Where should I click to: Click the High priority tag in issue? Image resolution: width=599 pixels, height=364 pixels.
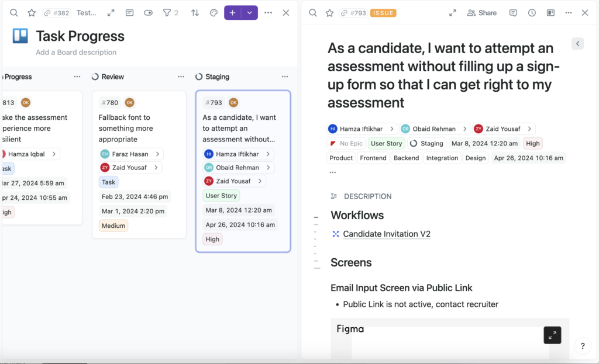[532, 144]
